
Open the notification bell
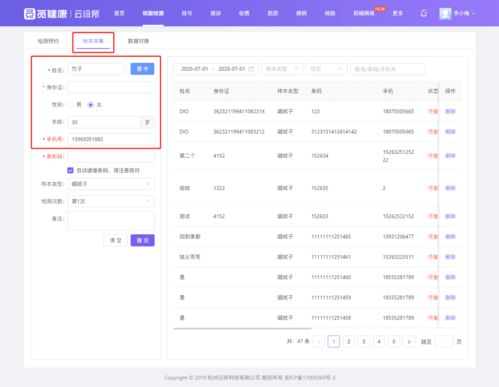(x=424, y=13)
